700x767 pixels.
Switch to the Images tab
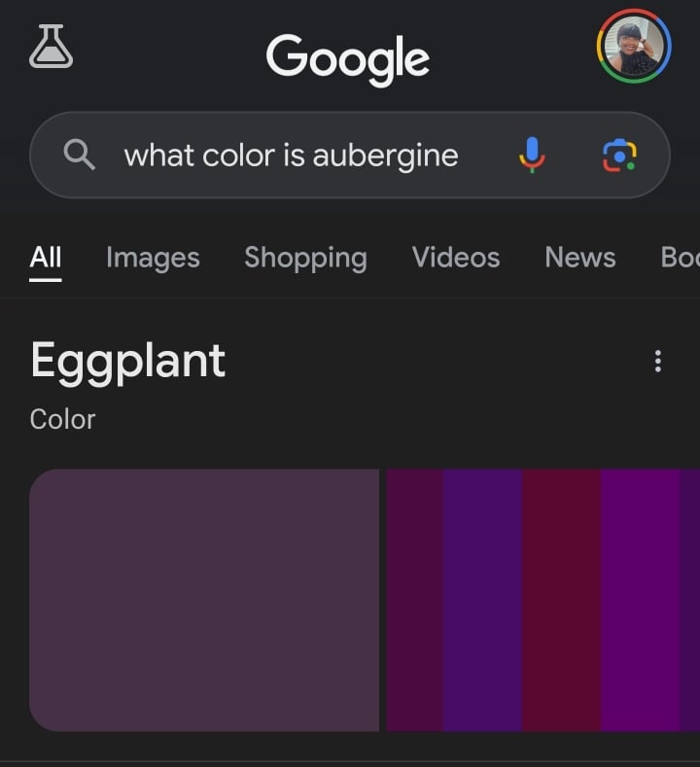(x=153, y=258)
